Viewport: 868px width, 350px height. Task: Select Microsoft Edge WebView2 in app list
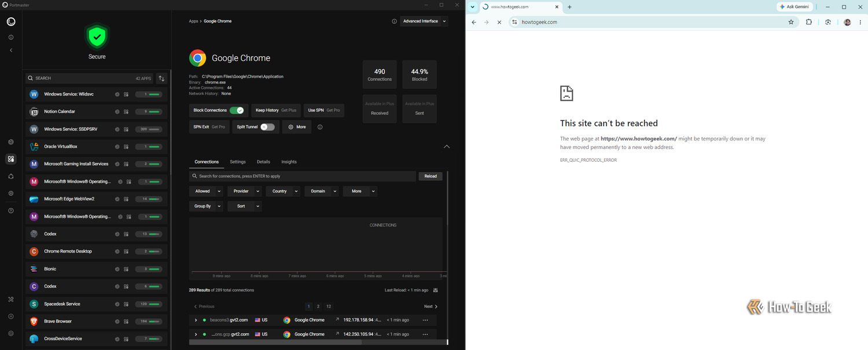(97, 199)
